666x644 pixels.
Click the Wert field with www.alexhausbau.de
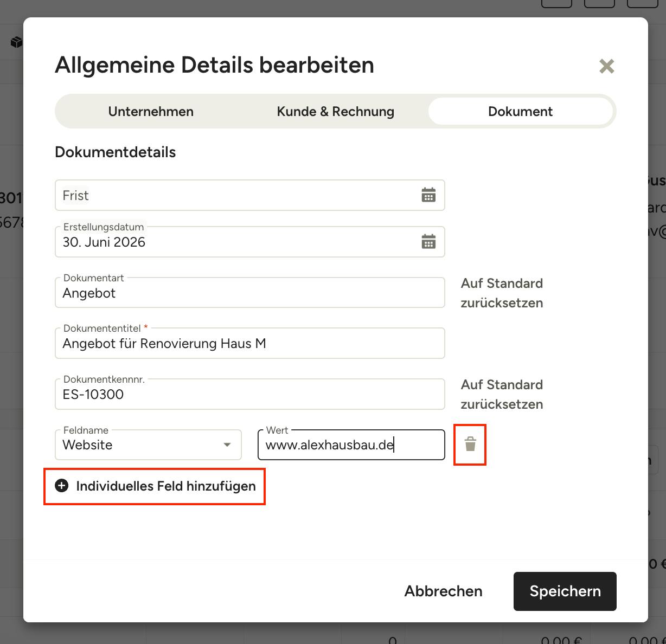(351, 445)
